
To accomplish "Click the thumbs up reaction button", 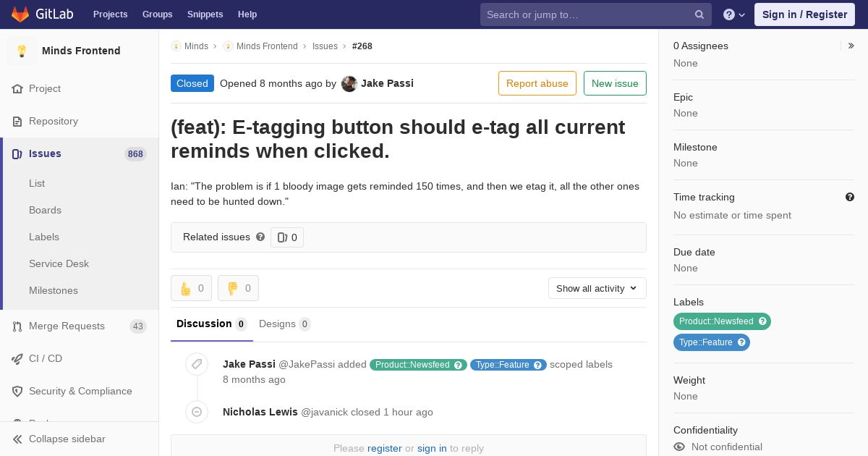I will point(191,288).
